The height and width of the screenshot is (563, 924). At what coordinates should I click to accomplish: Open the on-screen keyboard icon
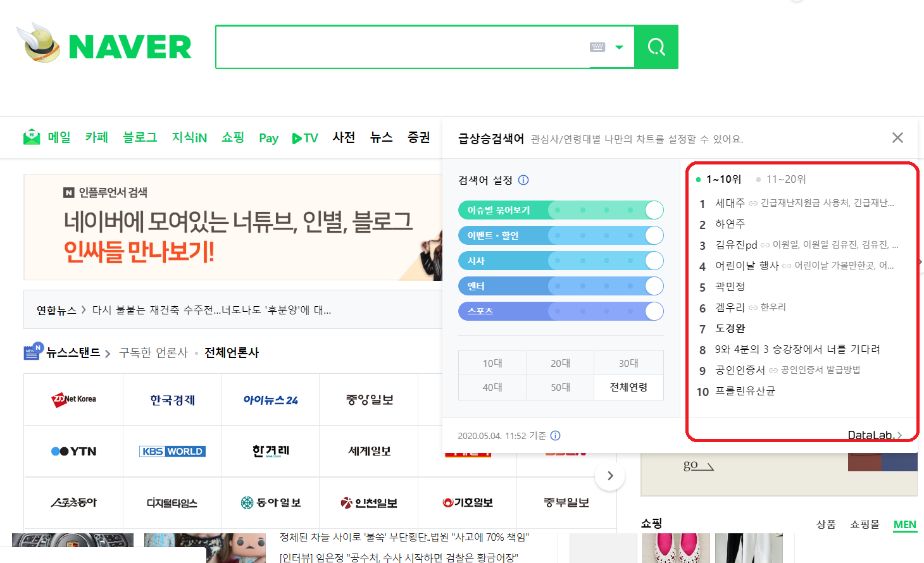pos(597,47)
